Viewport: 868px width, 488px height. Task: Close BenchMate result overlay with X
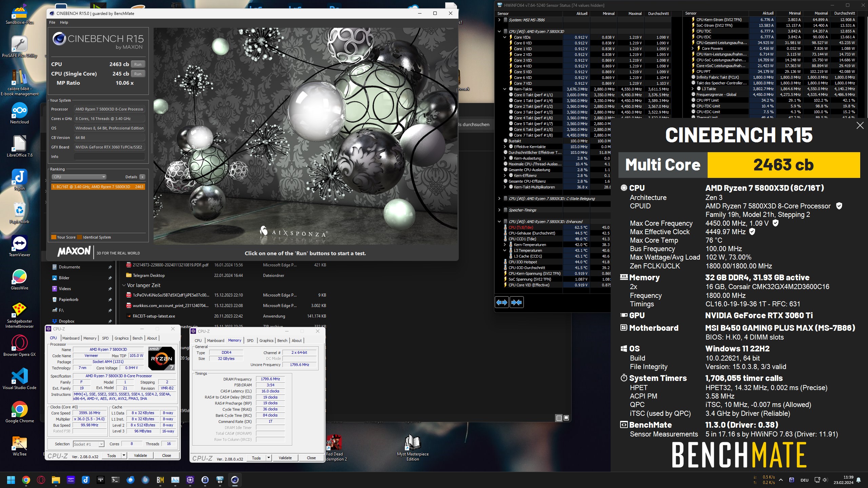click(860, 125)
